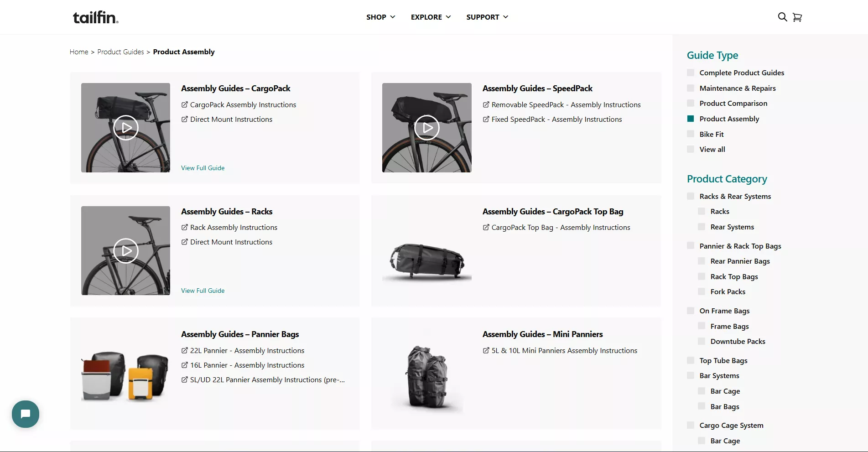Play the CargoPack assembly video
868x452 pixels.
126,128
